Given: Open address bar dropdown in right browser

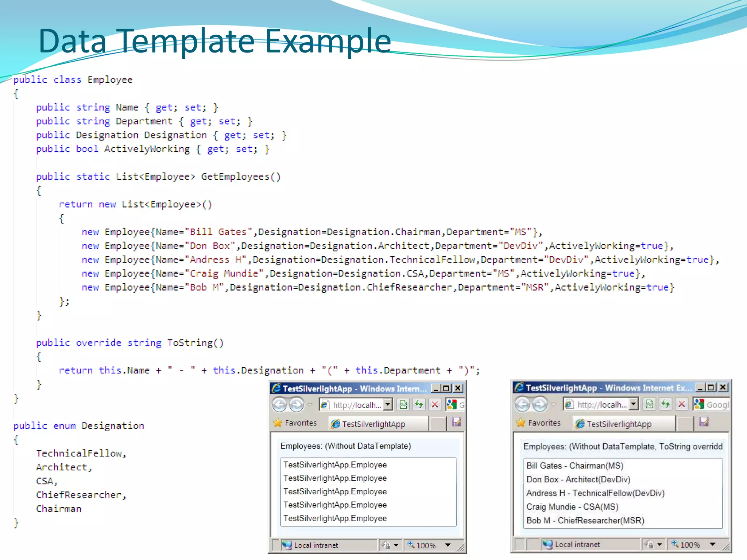Looking at the screenshot, I should click(634, 404).
